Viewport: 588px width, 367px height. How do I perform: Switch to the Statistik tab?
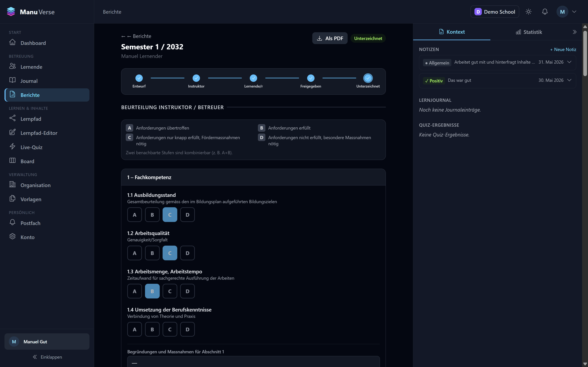[x=529, y=32]
